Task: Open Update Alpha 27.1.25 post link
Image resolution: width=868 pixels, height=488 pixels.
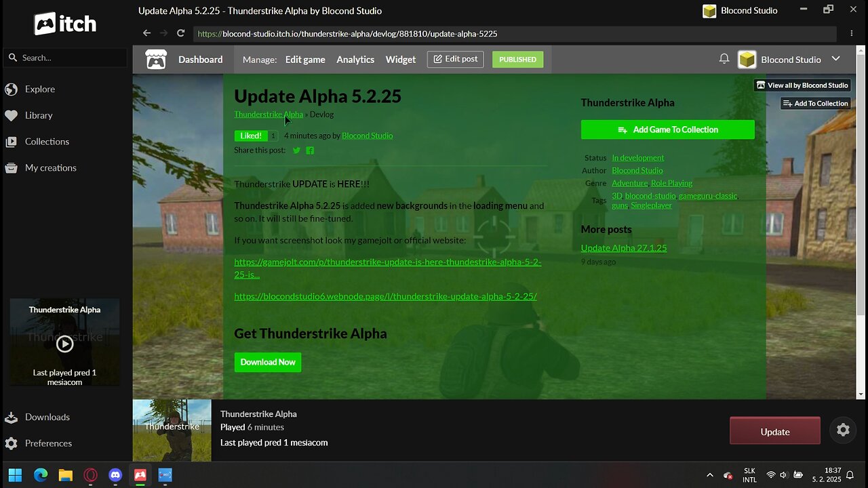Action: pos(624,248)
